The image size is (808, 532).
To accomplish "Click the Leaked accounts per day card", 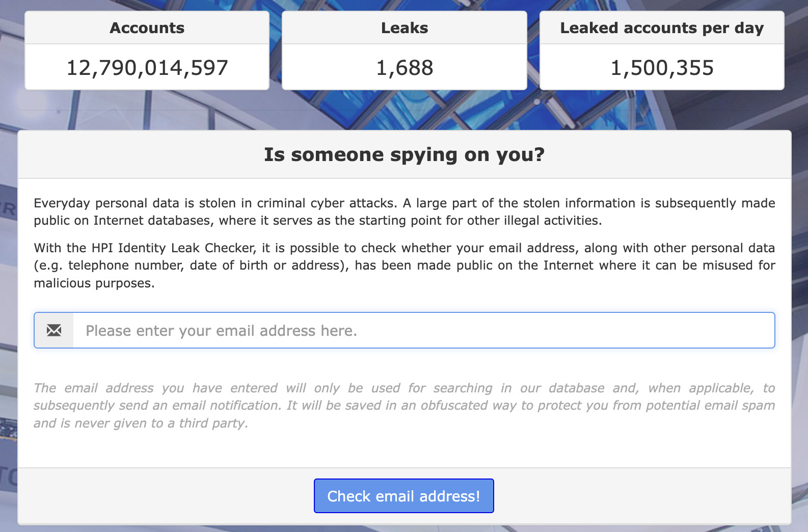I will point(662,50).
